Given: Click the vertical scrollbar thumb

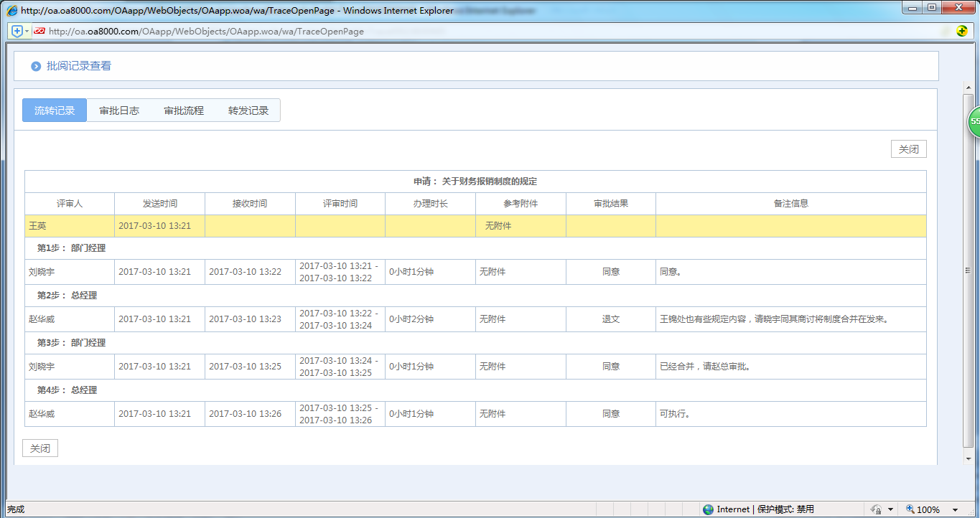Looking at the screenshot, I should pos(969,270).
